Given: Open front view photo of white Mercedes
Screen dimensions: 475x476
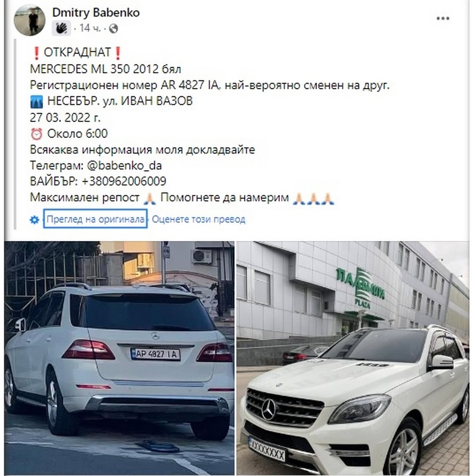Looking at the screenshot, I should tap(353, 358).
